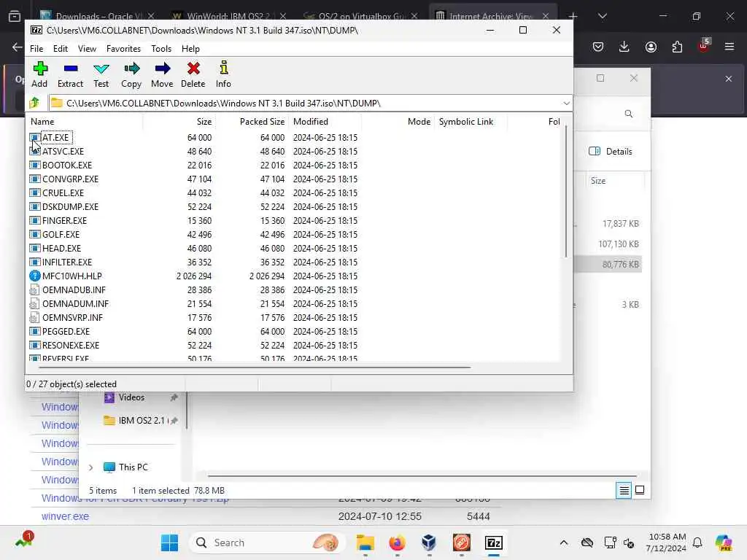The image size is (747, 560).
Task: Open the Firefox hamburger menu
Action: (x=729, y=47)
